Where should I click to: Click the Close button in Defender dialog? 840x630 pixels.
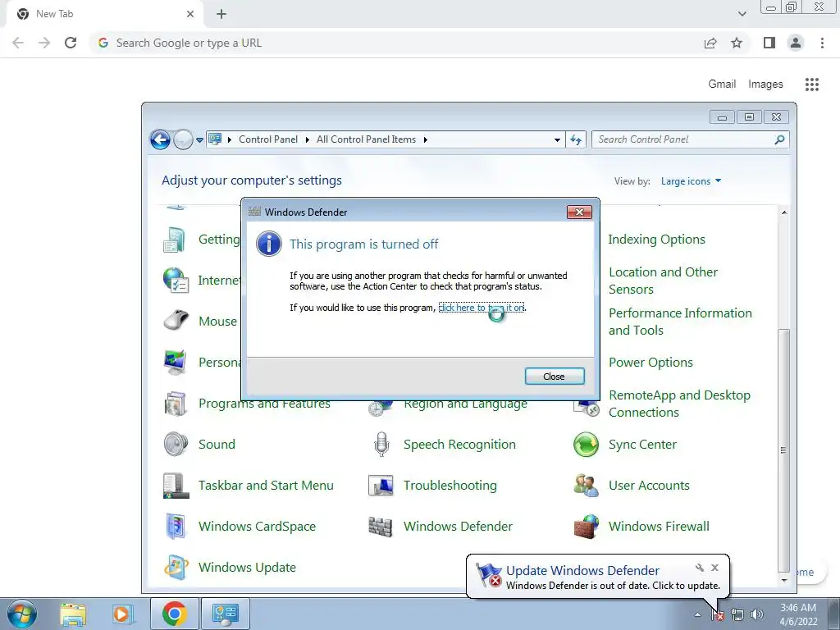pyautogui.click(x=555, y=376)
